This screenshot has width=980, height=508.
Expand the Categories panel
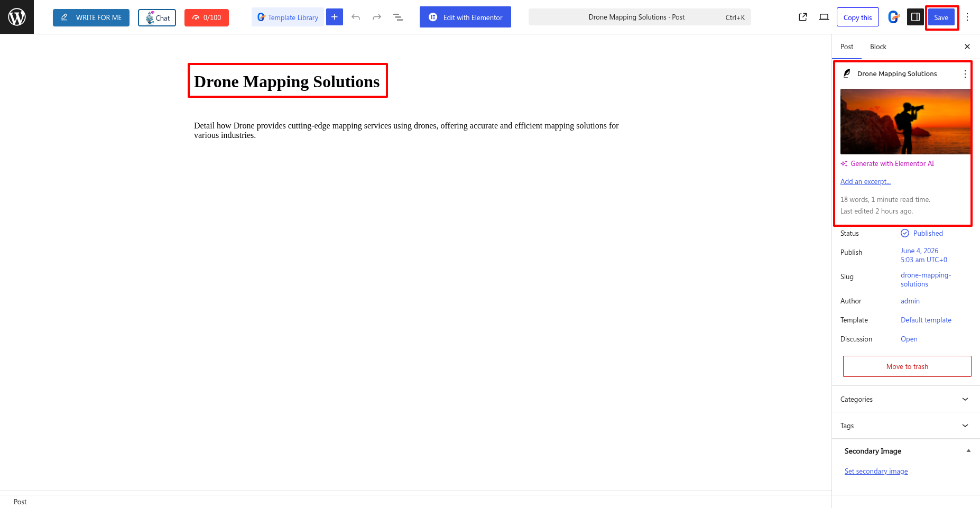click(906, 399)
